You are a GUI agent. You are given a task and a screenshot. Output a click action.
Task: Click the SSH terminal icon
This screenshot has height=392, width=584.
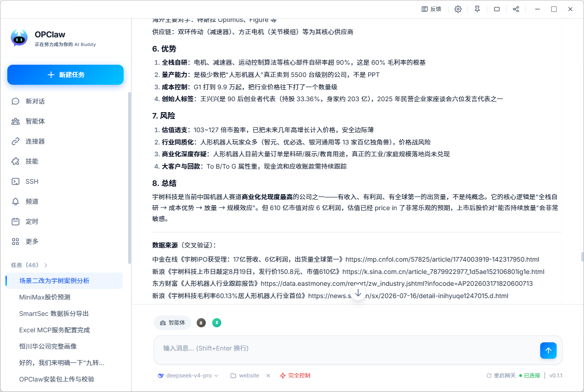point(16,181)
